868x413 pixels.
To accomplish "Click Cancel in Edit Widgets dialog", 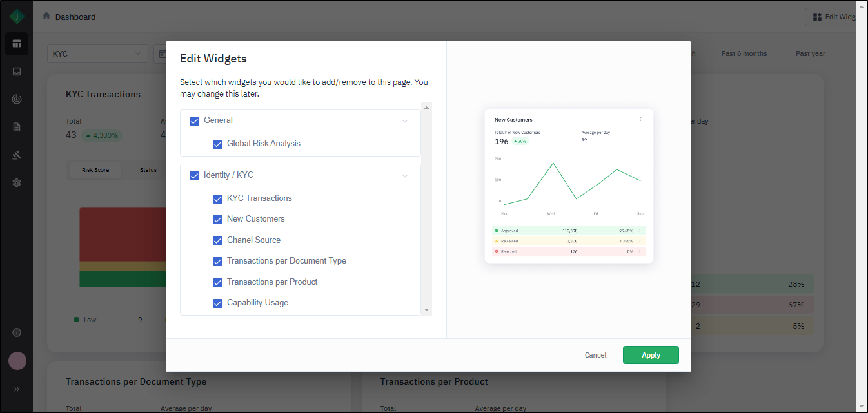I will (595, 355).
